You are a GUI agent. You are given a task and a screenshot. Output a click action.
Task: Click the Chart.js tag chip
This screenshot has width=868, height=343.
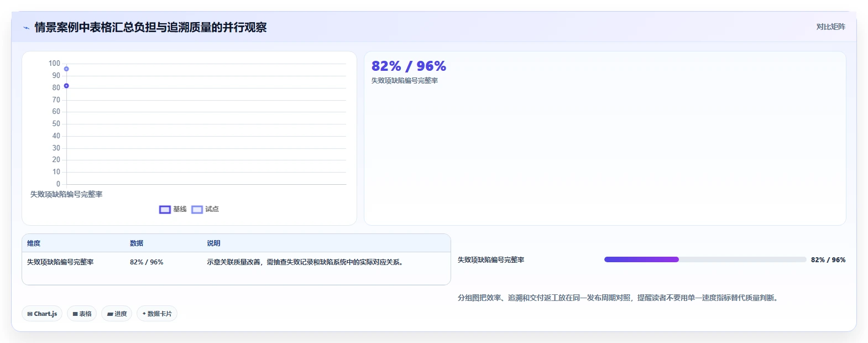(42, 314)
